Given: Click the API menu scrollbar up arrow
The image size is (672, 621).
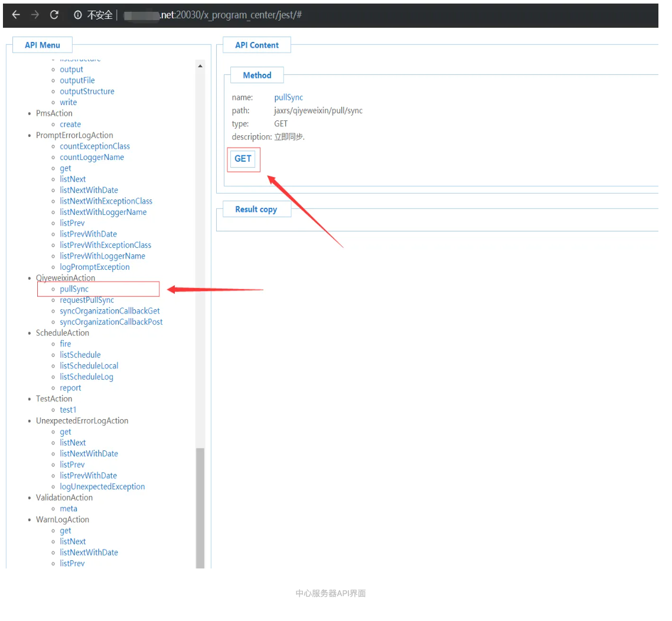Looking at the screenshot, I should 200,66.
